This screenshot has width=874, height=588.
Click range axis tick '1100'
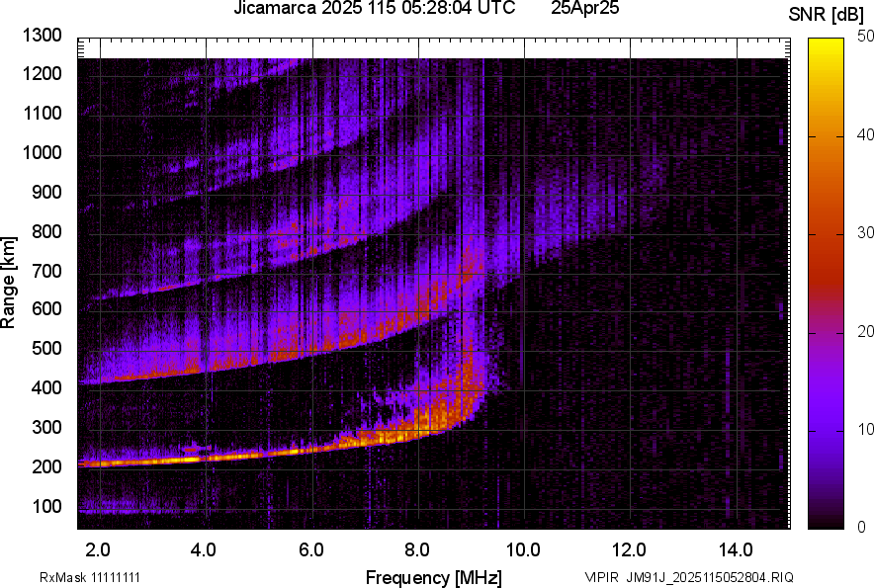(42, 113)
